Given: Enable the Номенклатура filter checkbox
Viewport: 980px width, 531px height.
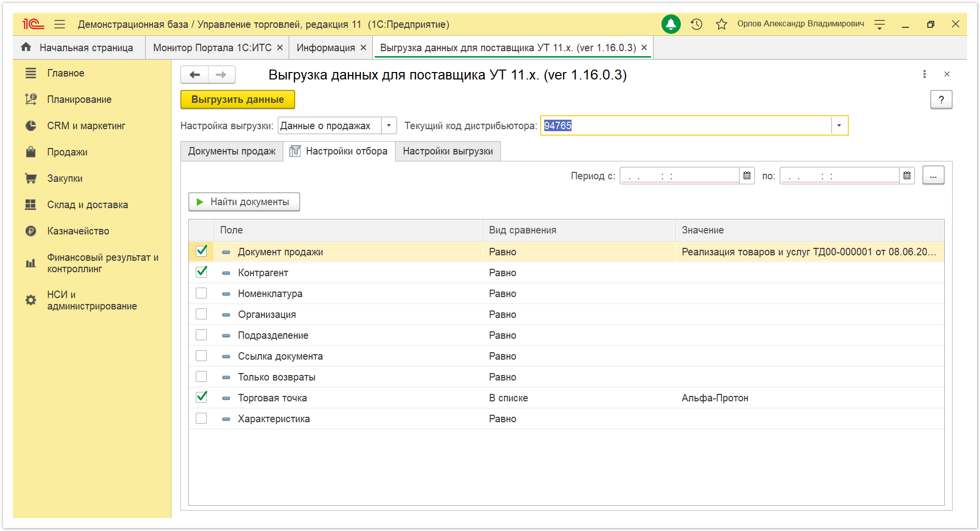Looking at the screenshot, I should point(201,293).
